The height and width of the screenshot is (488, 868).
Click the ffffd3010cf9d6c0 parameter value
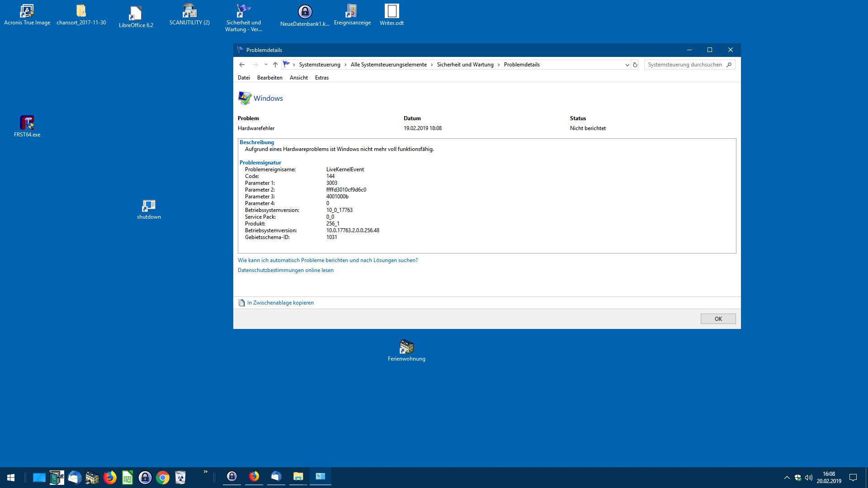346,190
